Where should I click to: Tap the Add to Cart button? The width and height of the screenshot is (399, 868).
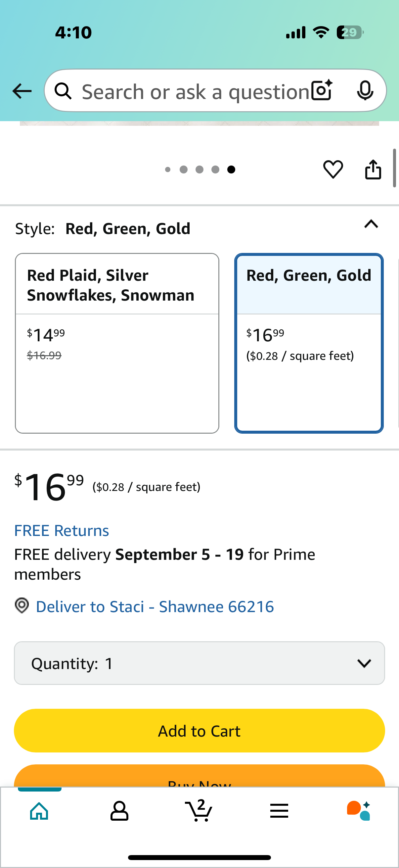[199, 731]
